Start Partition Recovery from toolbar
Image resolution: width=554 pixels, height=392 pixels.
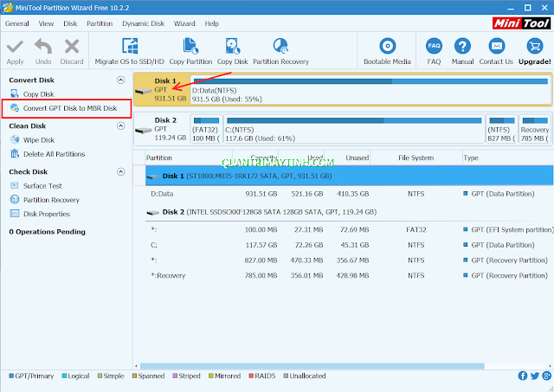point(280,47)
